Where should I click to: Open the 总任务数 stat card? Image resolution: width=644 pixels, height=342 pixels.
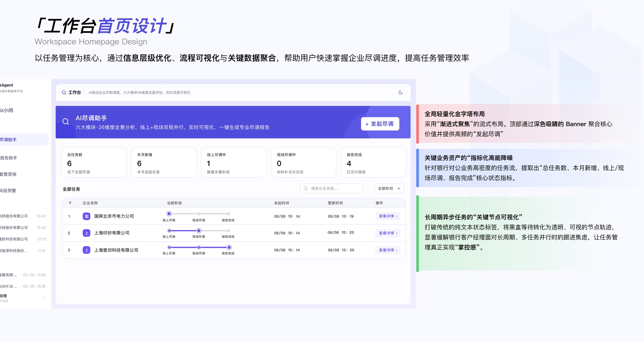point(94,162)
